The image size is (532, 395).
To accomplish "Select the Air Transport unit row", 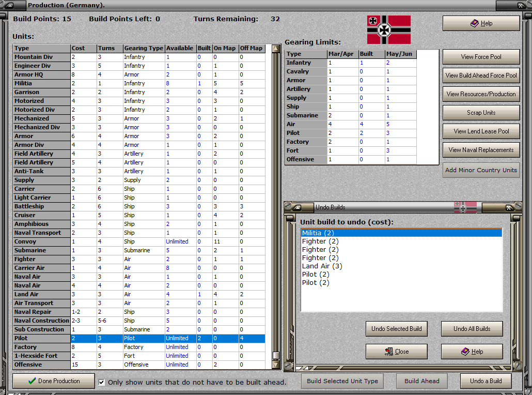I will click(139, 303).
